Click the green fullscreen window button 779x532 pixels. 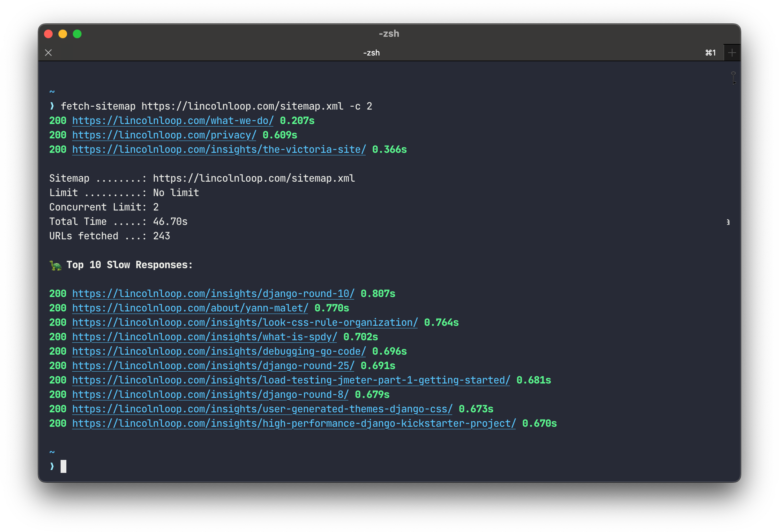tap(77, 34)
